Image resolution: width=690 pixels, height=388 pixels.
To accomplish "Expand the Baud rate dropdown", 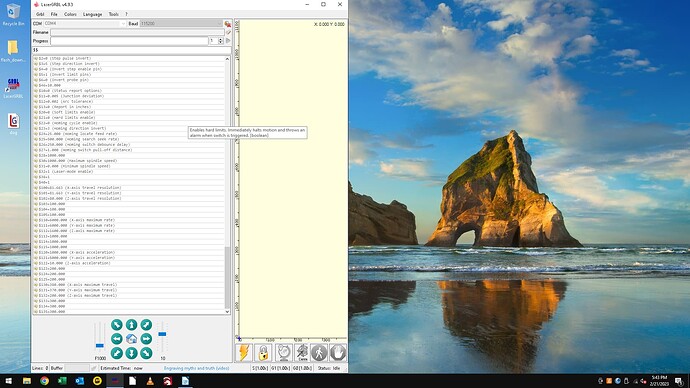I will (181, 23).
